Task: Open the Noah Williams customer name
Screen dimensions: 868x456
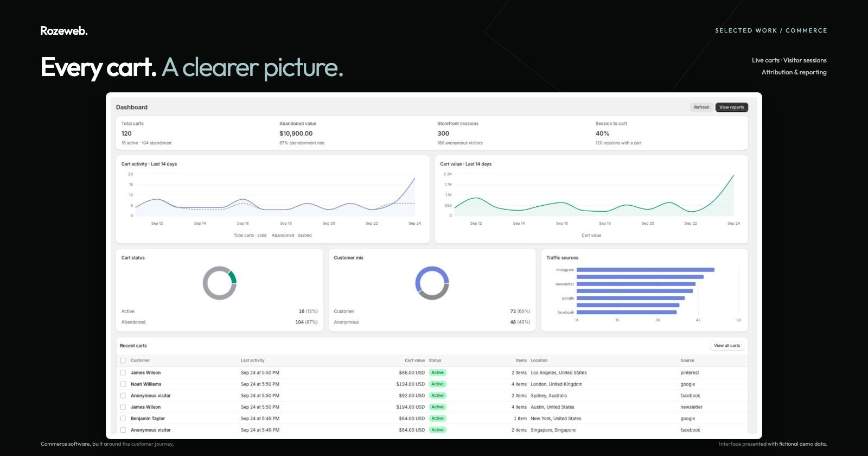Action: click(146, 384)
